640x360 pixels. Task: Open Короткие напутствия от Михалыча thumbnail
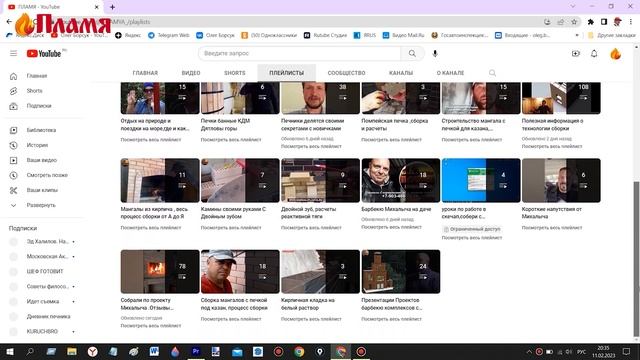click(x=561, y=180)
